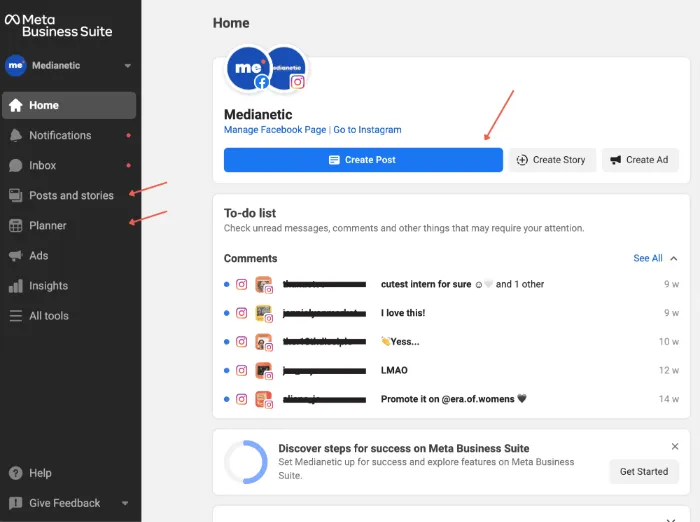The image size is (700, 522).
Task: Click the Ads megaphone icon in sidebar
Action: point(16,255)
